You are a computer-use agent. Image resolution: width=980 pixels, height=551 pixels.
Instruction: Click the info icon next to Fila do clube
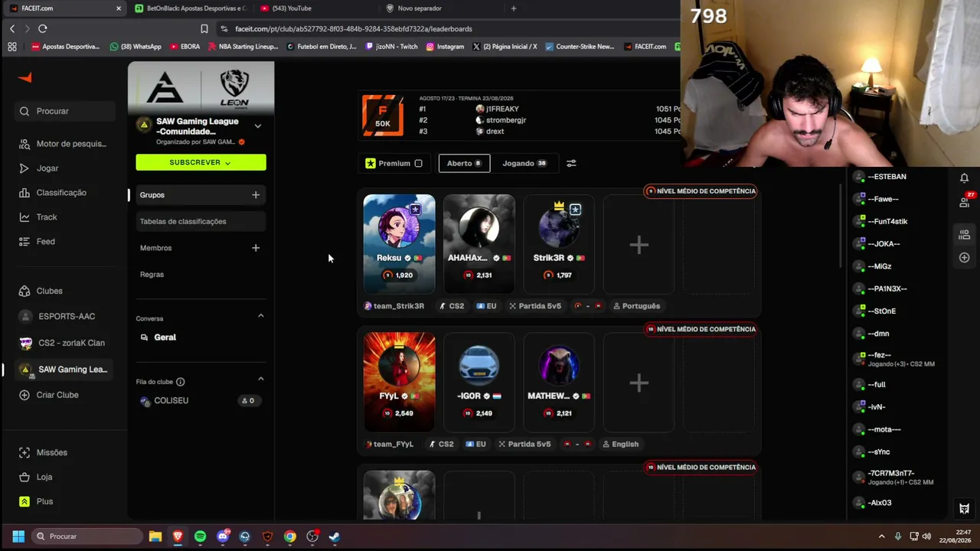point(181,382)
